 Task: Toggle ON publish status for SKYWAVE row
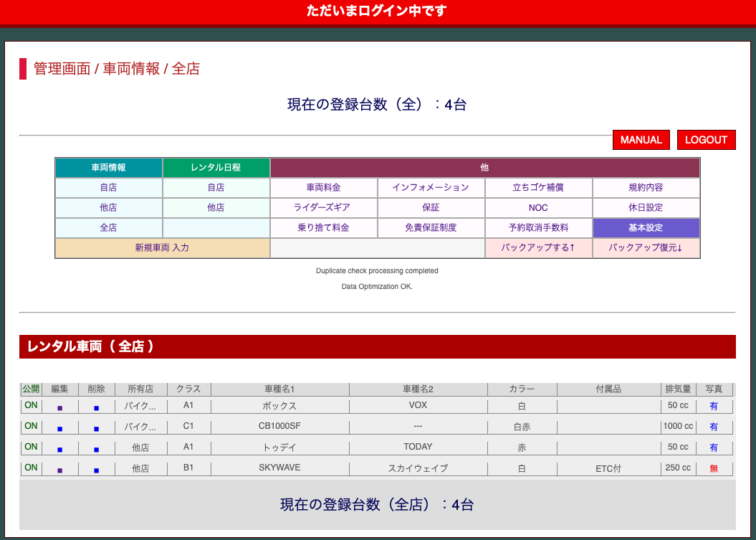click(31, 468)
